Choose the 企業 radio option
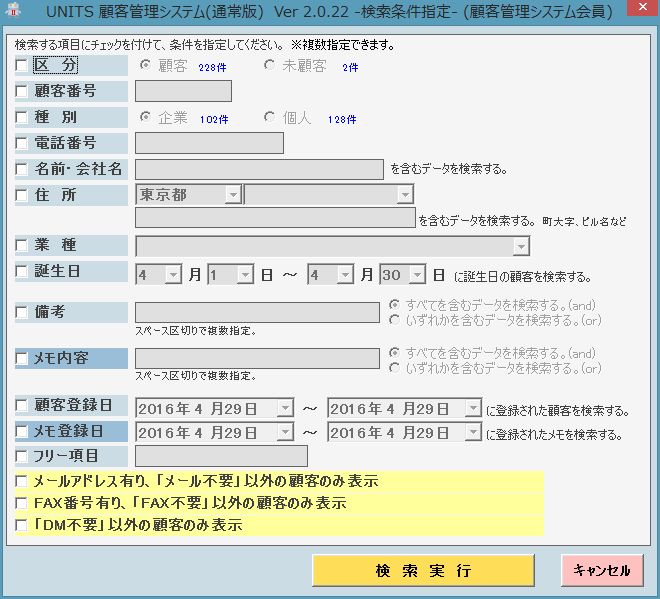 145,117
